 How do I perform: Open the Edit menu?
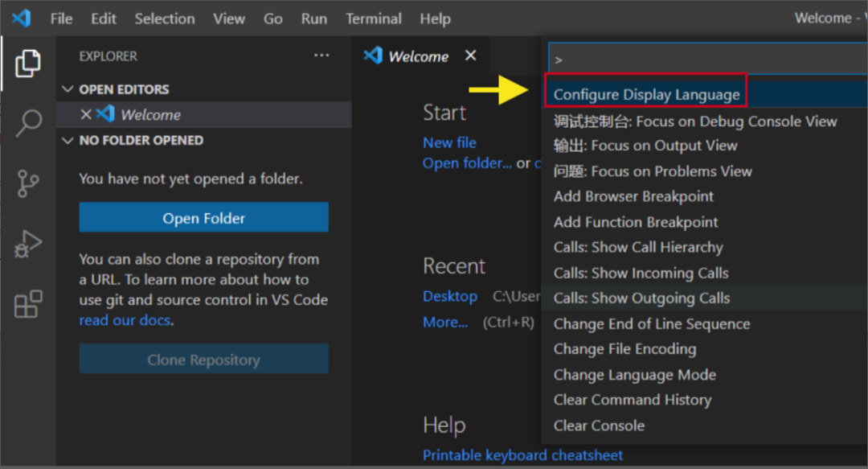point(104,19)
